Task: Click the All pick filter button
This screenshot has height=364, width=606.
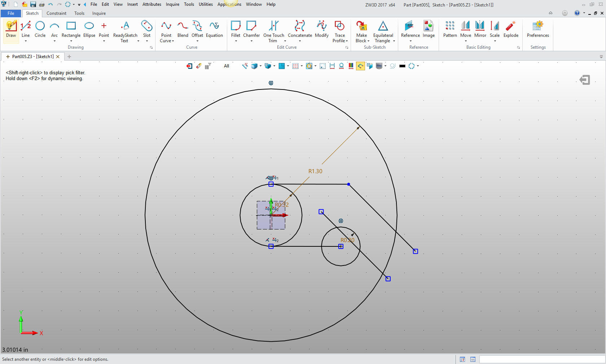Action: coord(227,66)
